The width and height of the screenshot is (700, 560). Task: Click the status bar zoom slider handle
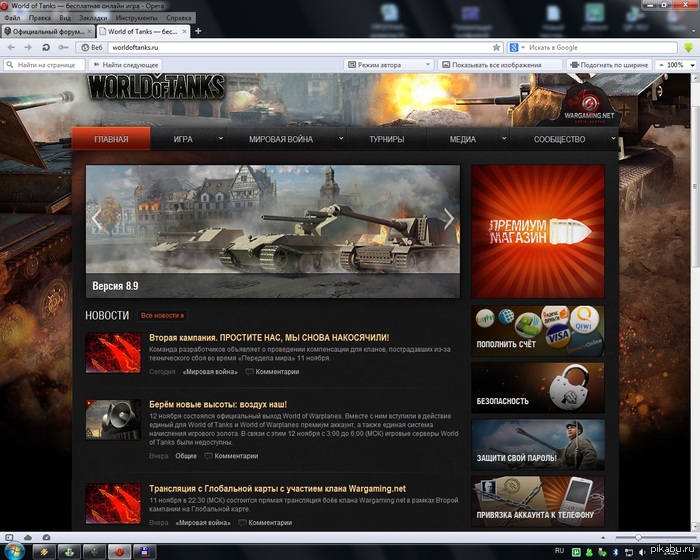coord(638,538)
